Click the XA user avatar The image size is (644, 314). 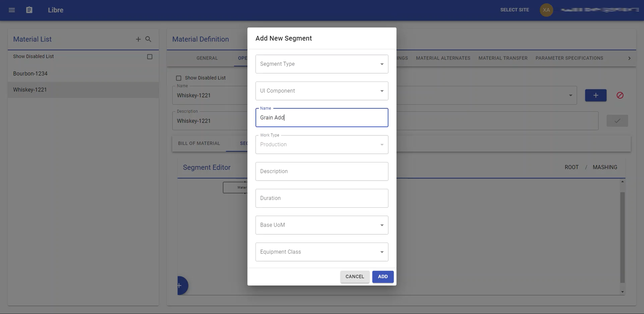[x=546, y=10]
